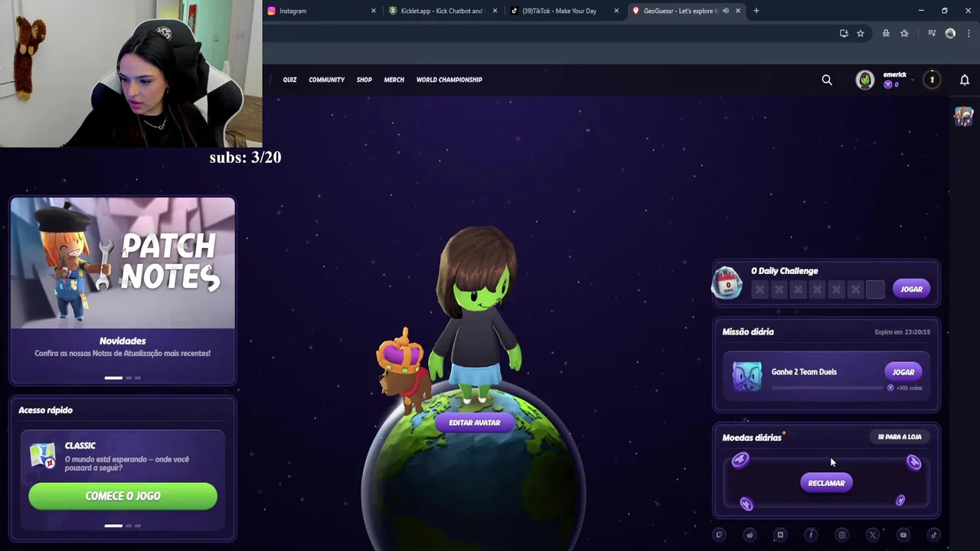
Task: Close the Instagram tab
Action: [x=374, y=11]
